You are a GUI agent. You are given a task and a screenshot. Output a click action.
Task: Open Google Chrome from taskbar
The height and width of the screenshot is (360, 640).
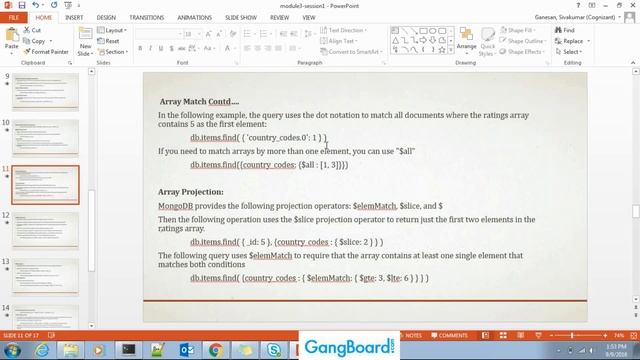[216, 350]
